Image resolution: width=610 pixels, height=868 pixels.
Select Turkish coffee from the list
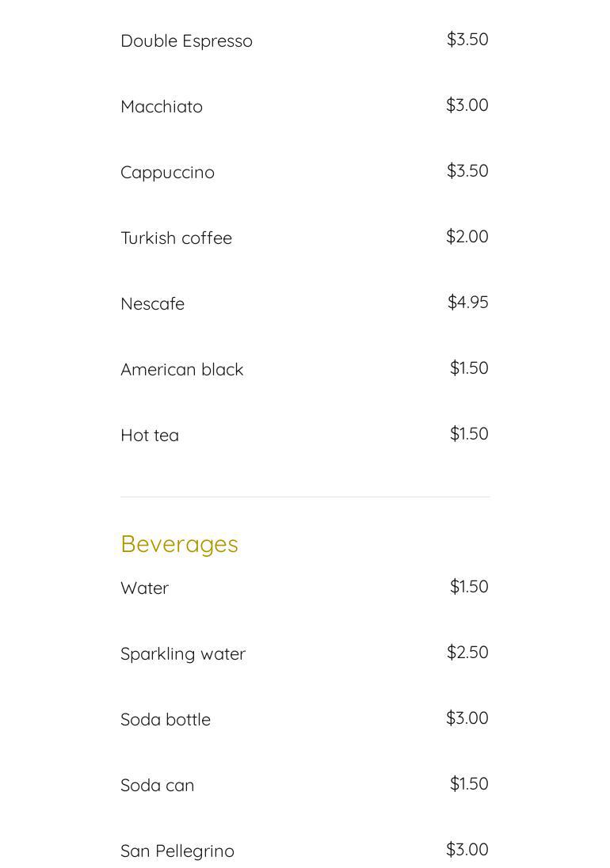[x=176, y=238]
